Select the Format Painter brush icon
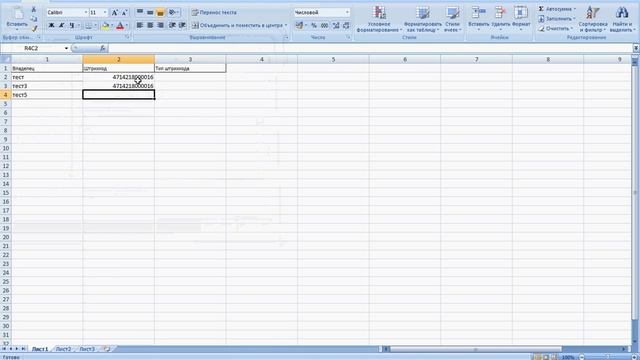This screenshot has width=640, height=360. click(x=34, y=28)
